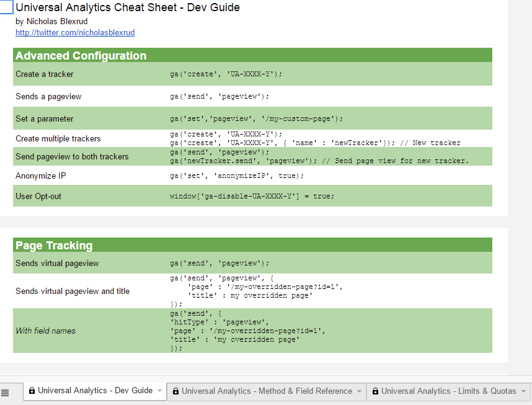Click lock icon on Method & Field Reference tab
532x405 pixels.
pyautogui.click(x=175, y=391)
